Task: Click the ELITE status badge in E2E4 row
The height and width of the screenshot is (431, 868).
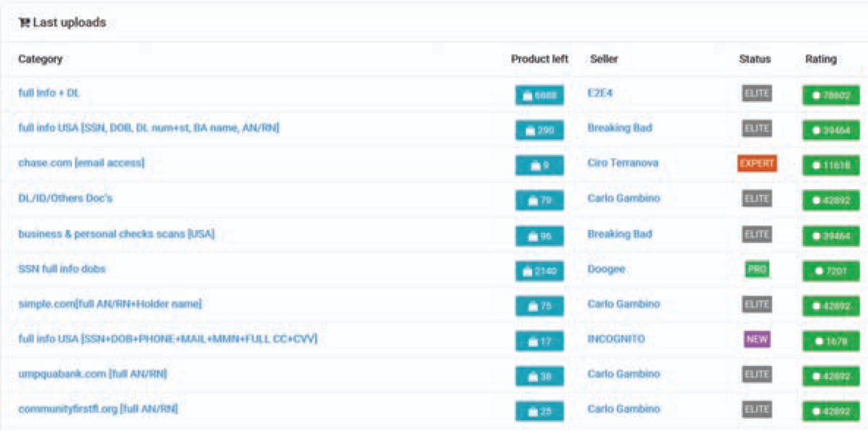Action: (x=757, y=93)
